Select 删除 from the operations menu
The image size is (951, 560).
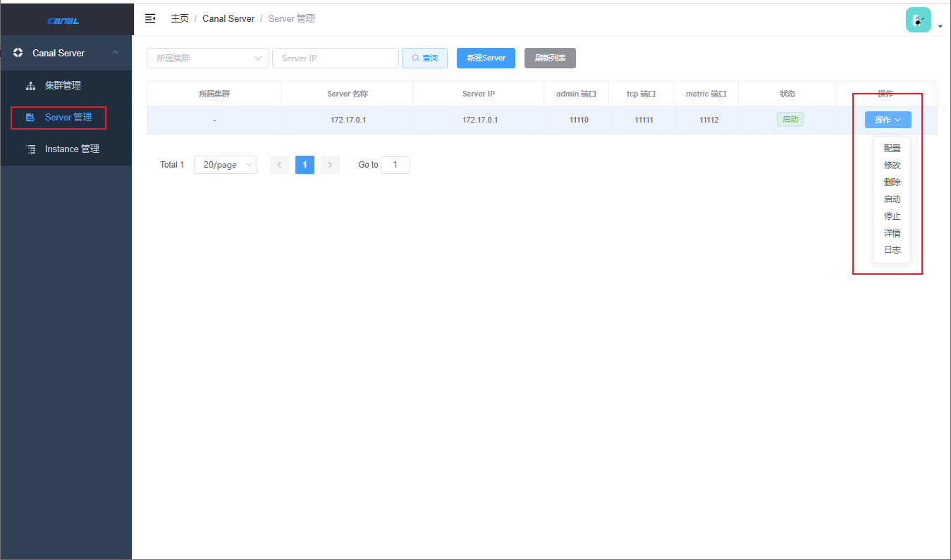pos(892,182)
